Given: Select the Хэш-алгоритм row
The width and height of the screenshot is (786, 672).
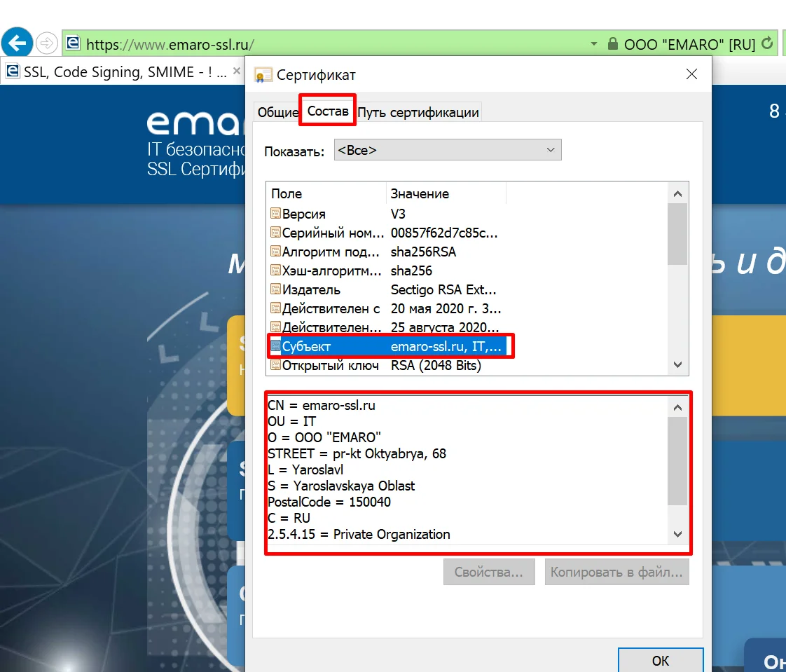Looking at the screenshot, I should [387, 270].
